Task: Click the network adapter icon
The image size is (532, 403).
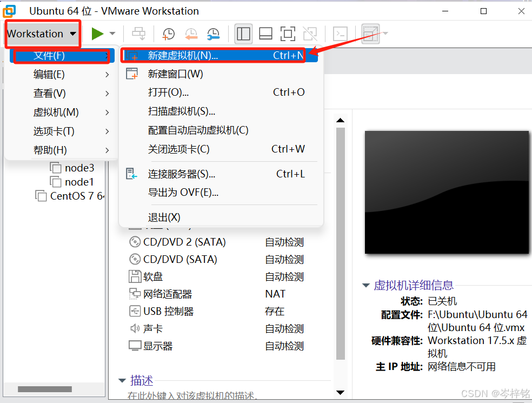Action: (135, 294)
